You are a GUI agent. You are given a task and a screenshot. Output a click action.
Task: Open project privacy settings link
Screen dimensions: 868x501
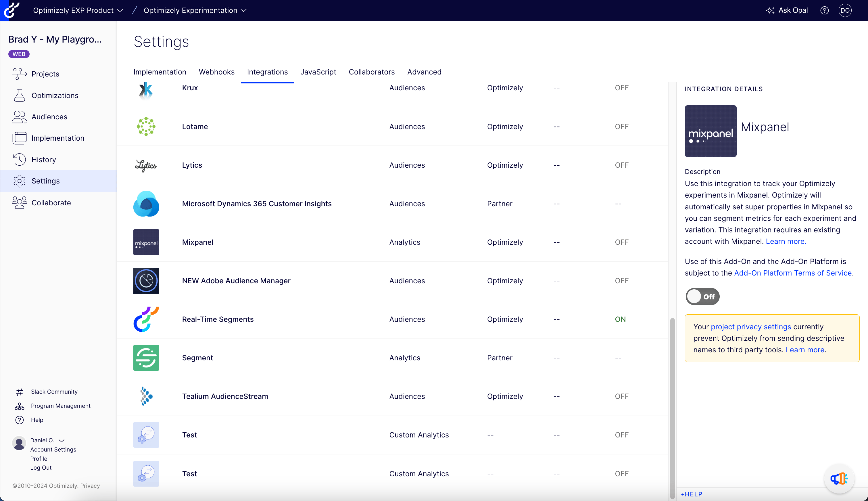[751, 326]
